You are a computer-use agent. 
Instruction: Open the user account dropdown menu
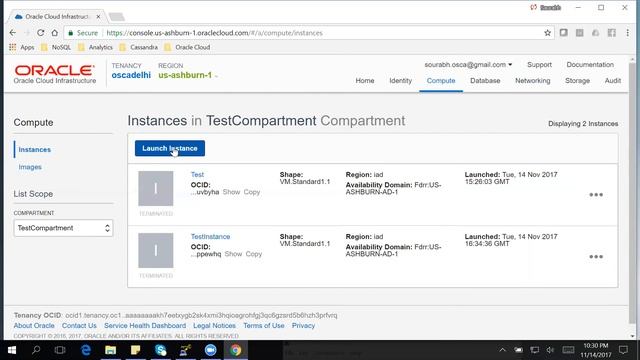[468, 64]
